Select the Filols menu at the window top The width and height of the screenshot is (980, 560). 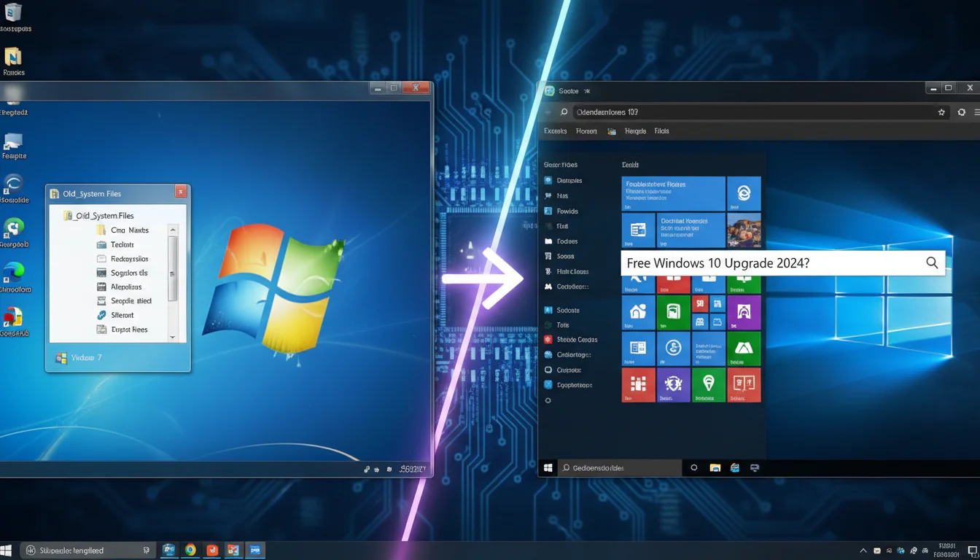pyautogui.click(x=661, y=131)
